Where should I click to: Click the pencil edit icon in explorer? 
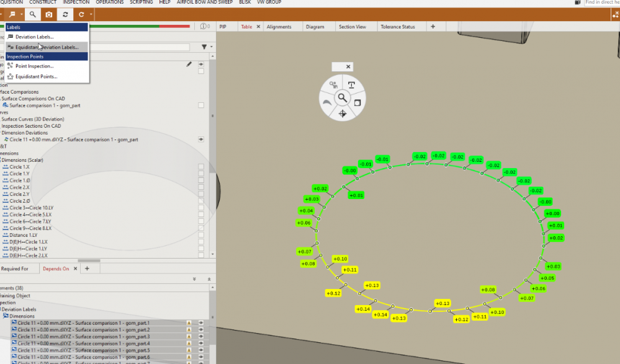(189, 64)
